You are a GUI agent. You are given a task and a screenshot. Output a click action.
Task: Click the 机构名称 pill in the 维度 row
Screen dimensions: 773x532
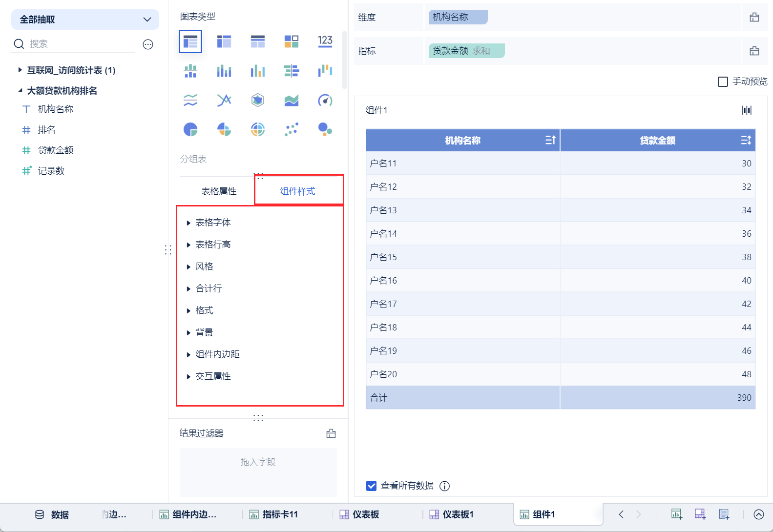458,17
